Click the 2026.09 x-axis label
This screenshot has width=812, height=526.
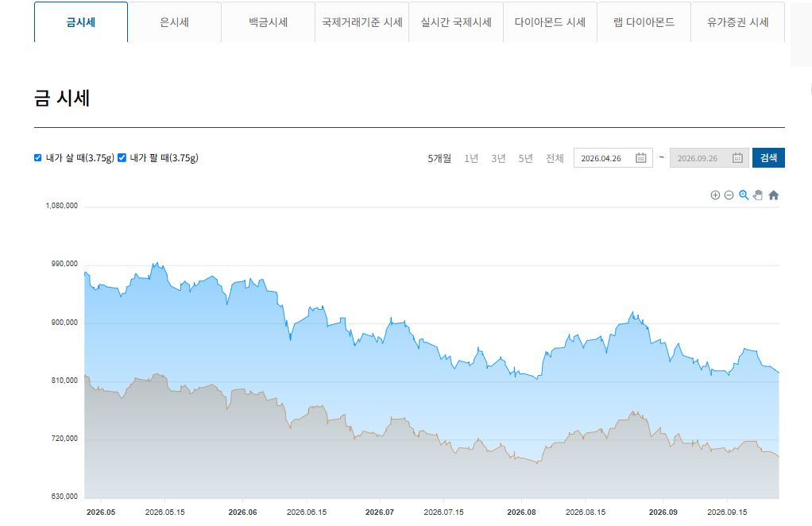(663, 512)
